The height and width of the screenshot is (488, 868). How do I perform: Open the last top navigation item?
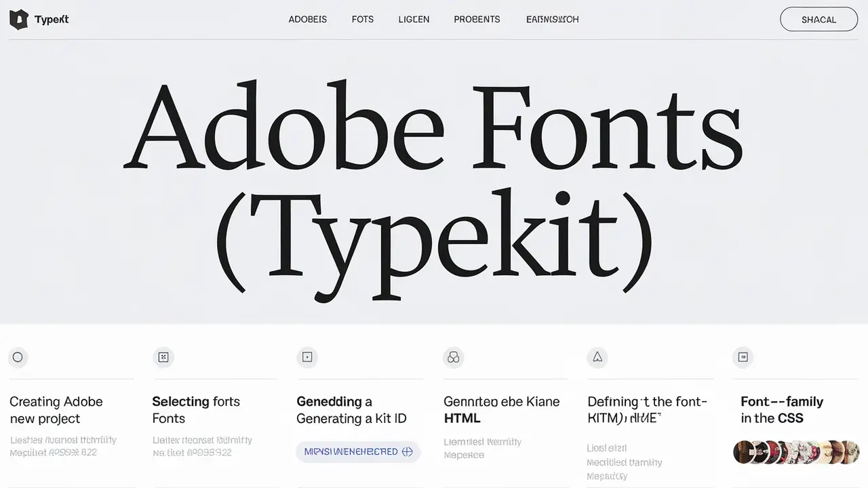click(553, 20)
